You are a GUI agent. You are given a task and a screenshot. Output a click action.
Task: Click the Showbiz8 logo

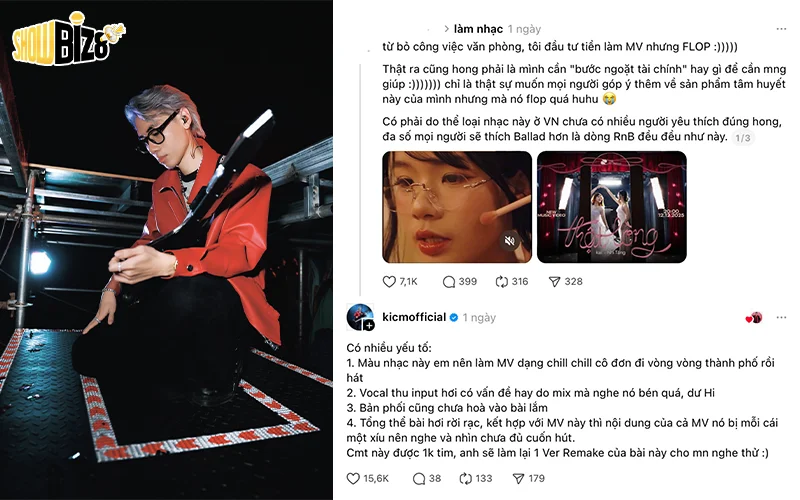point(68,39)
